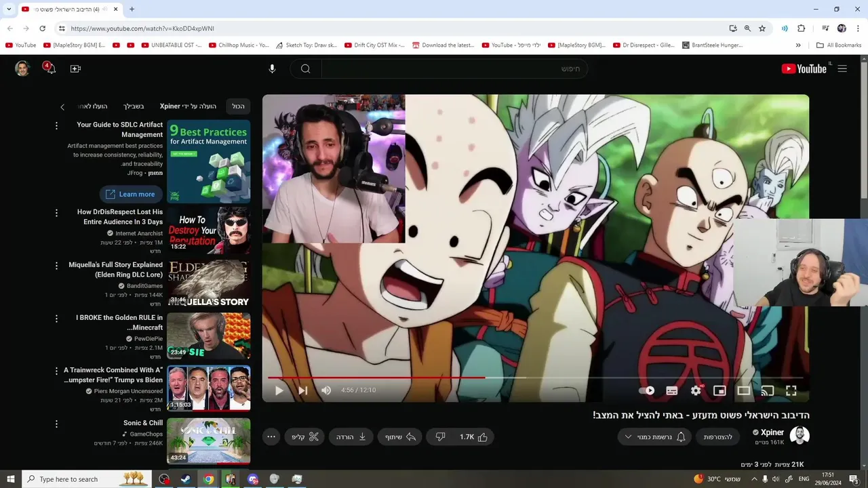Viewport: 868px width, 488px height.
Task: Open How DrDisRespect Lost His Audience thumbnail
Action: tap(209, 230)
